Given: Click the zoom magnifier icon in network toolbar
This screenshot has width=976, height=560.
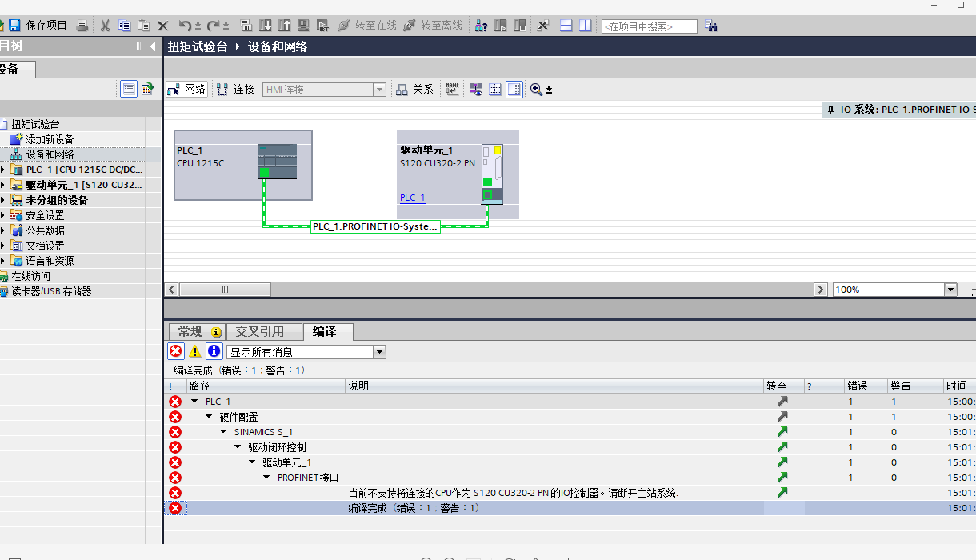Looking at the screenshot, I should 536,90.
